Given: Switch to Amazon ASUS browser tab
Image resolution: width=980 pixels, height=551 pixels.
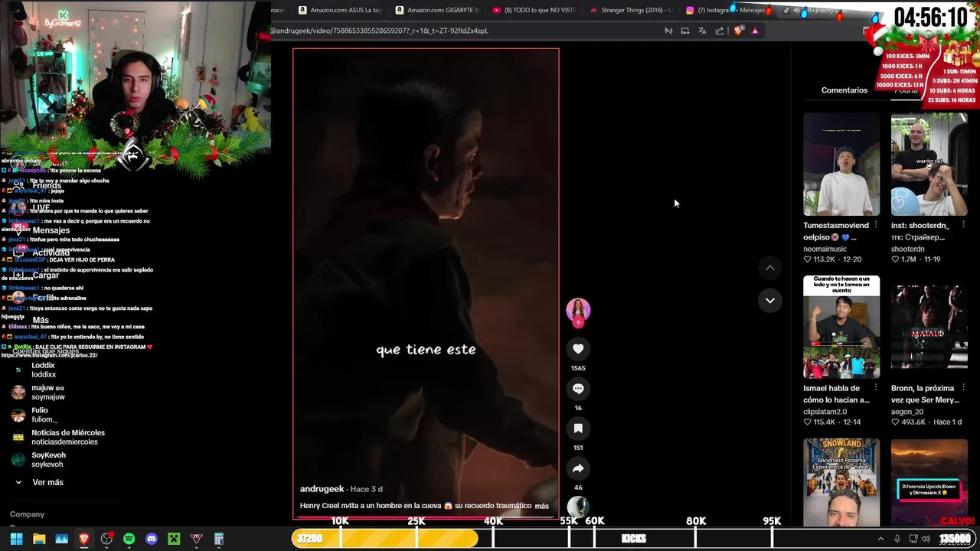Looking at the screenshot, I should (339, 10).
